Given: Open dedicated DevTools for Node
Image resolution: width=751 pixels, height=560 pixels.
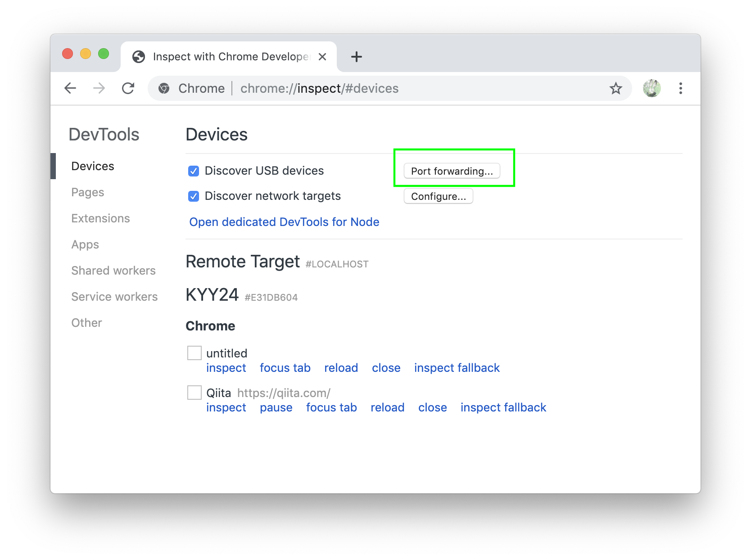Looking at the screenshot, I should [x=284, y=222].
